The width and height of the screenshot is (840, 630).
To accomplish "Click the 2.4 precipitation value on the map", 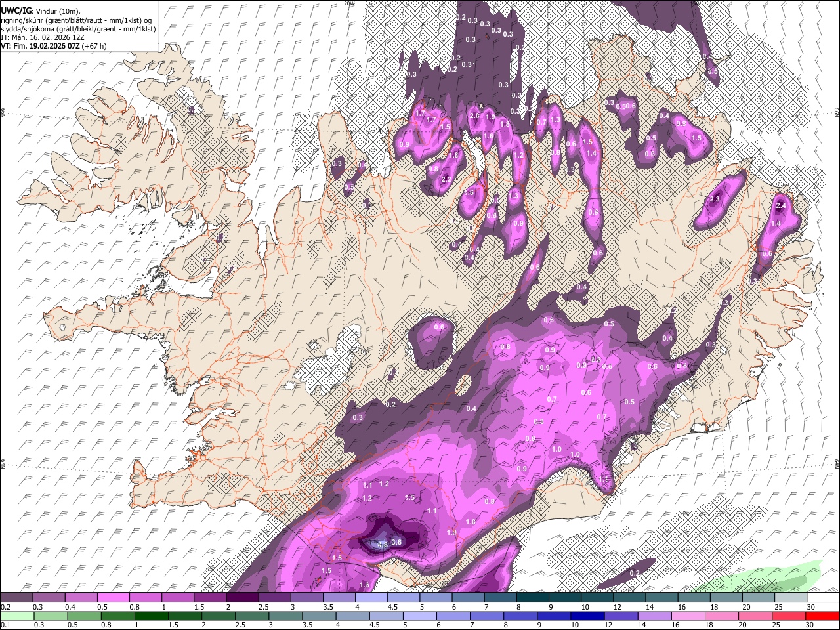I will click(780, 206).
